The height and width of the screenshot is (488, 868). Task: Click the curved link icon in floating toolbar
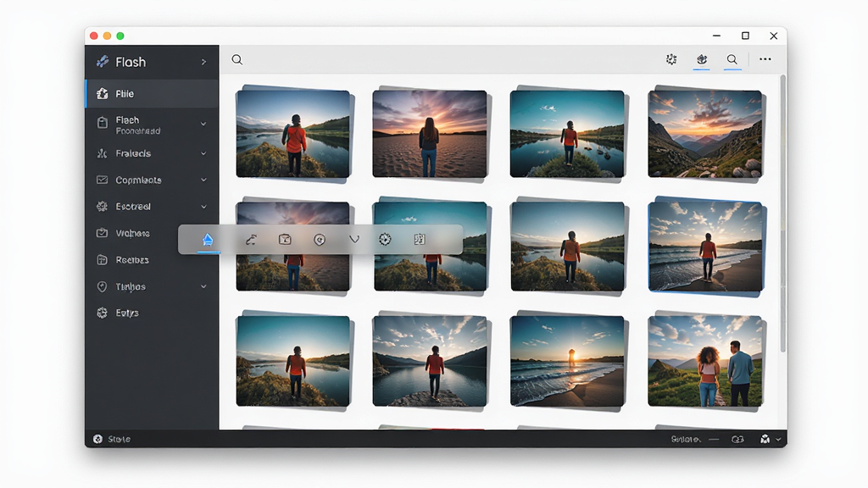(x=251, y=240)
